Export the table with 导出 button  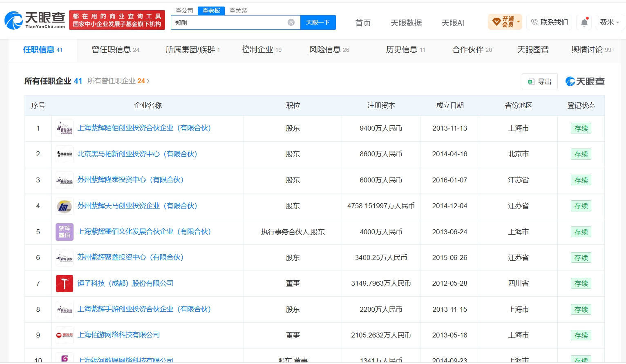click(x=540, y=82)
